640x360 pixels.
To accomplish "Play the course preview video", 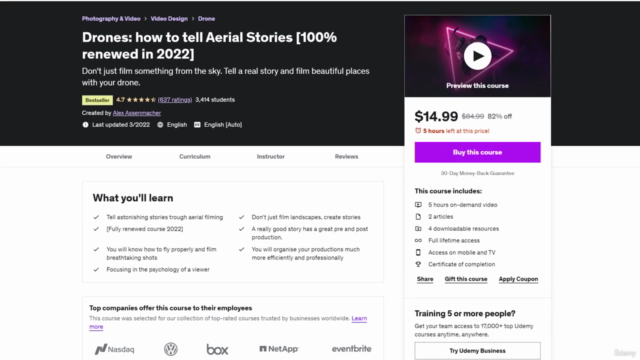I will [x=477, y=56].
